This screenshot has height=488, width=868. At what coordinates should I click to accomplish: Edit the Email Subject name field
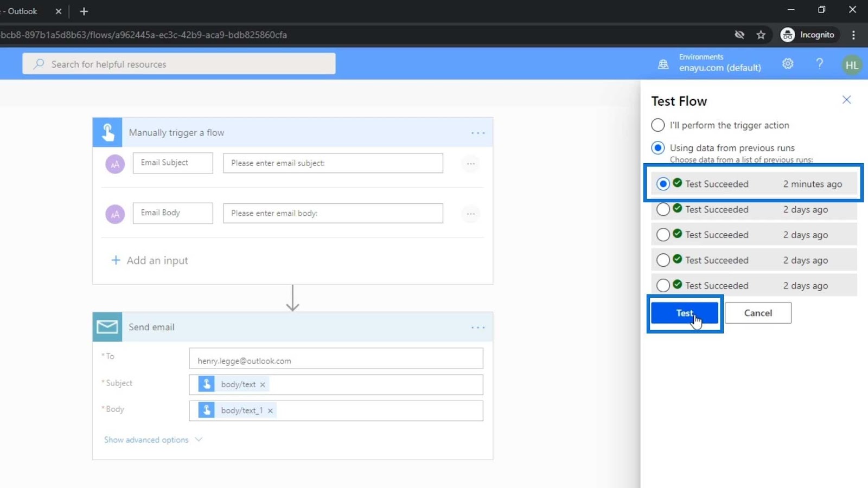(x=173, y=163)
